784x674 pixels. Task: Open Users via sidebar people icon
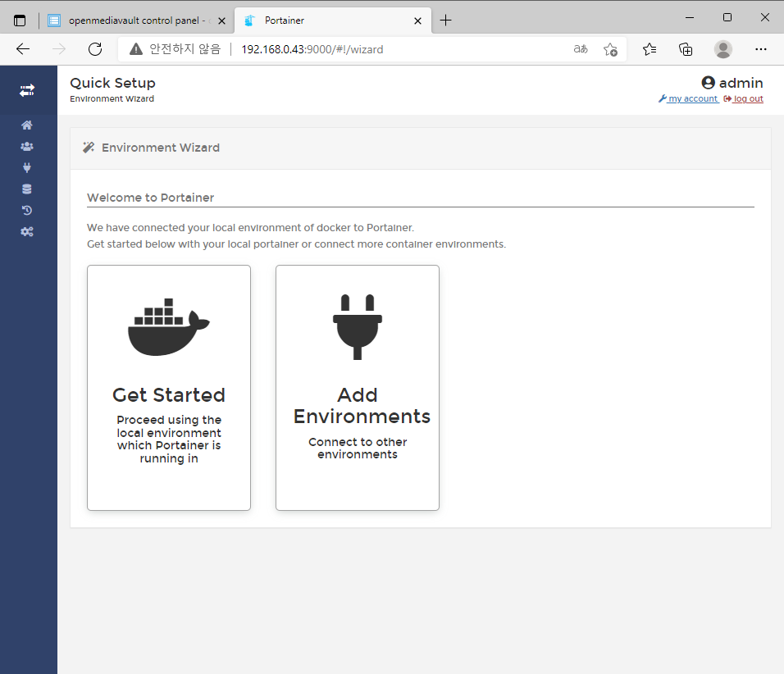(x=27, y=147)
